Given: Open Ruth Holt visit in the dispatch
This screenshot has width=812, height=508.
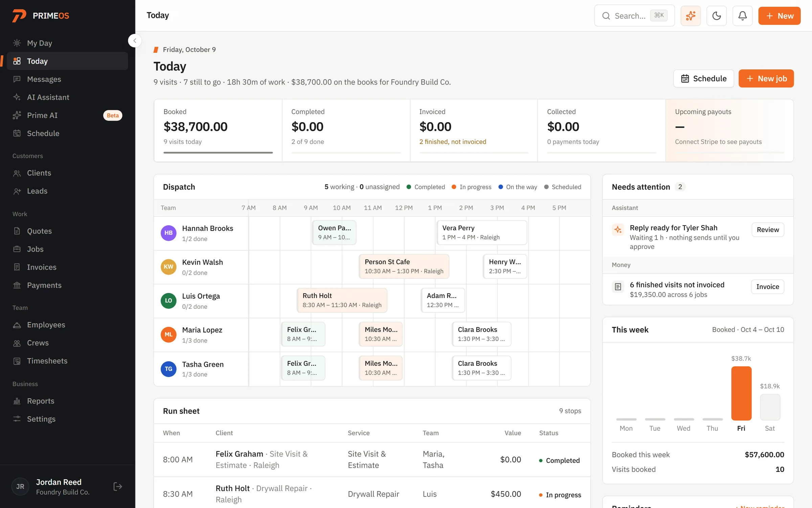Looking at the screenshot, I should pyautogui.click(x=342, y=300).
